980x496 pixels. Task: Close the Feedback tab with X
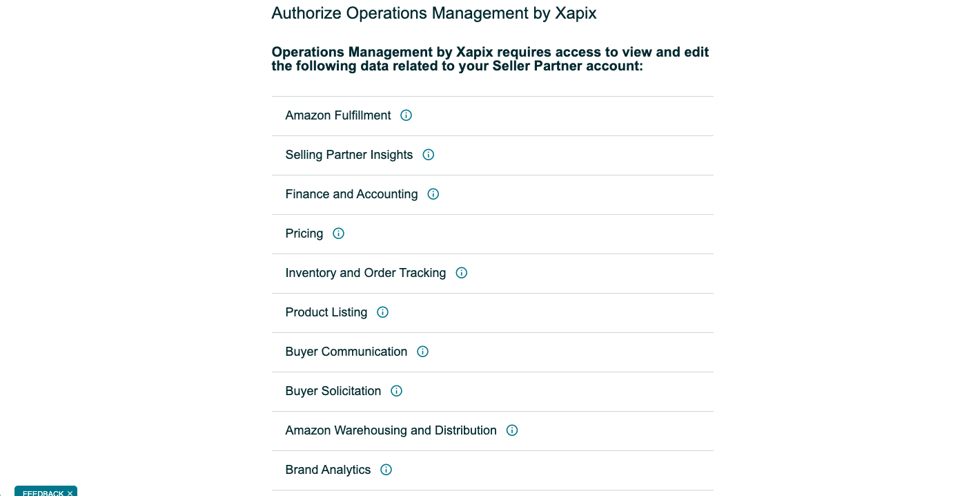point(70,493)
